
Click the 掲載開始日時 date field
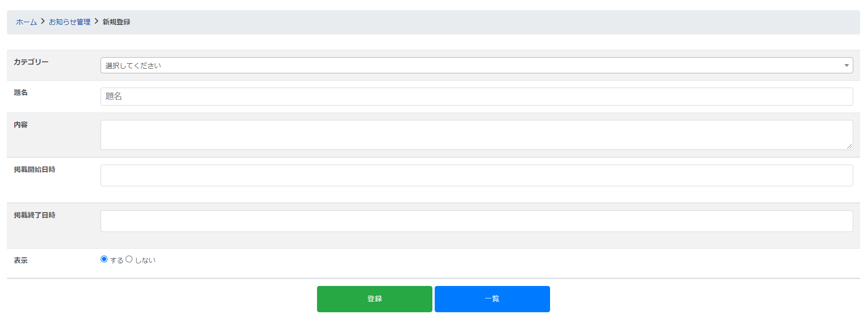coord(476,176)
